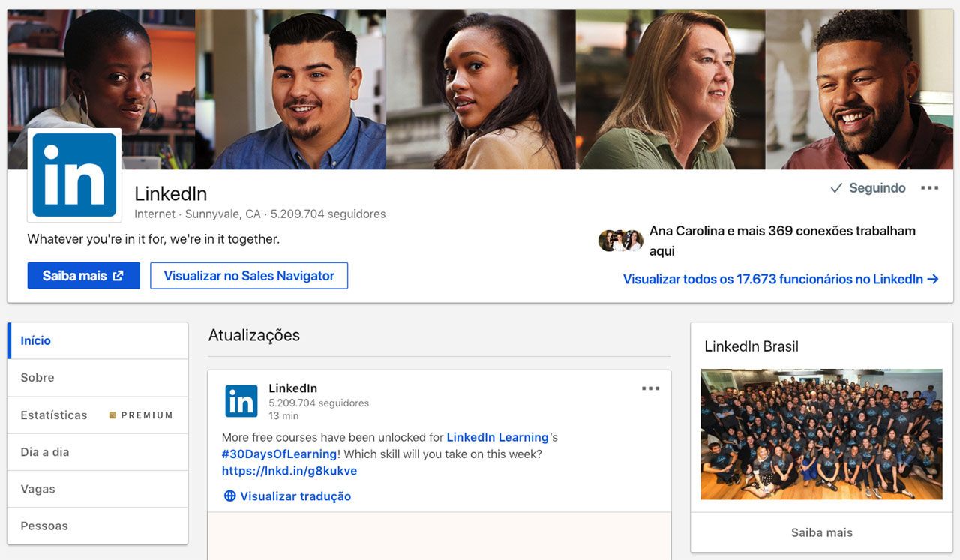This screenshot has width=960, height=560.
Task: Click the external-link icon on Saiba mais
Action: pyautogui.click(x=118, y=276)
